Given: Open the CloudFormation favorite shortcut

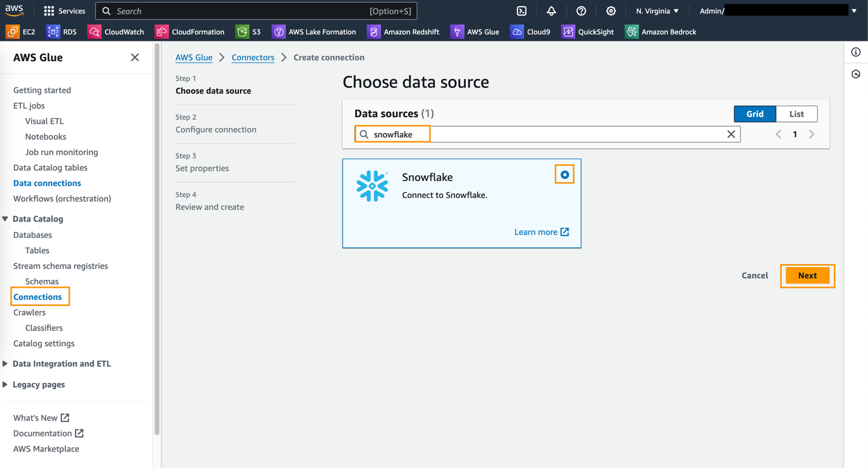Looking at the screenshot, I should coord(190,32).
